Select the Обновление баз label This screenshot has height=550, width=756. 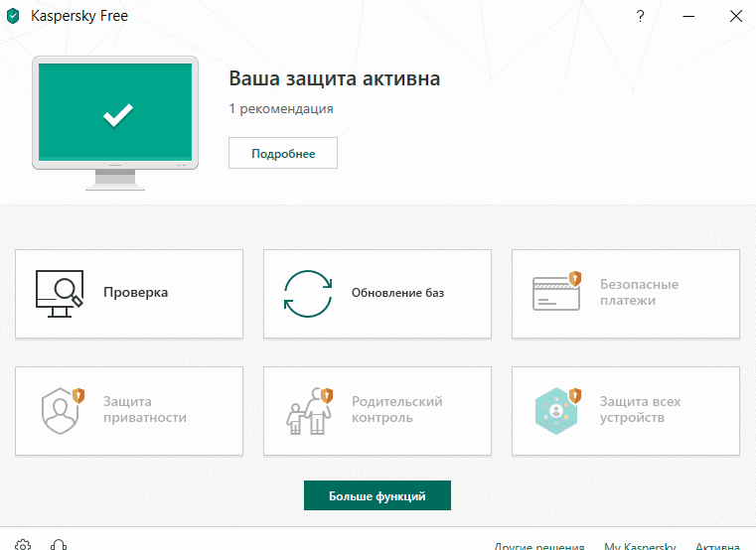pyautogui.click(x=397, y=293)
